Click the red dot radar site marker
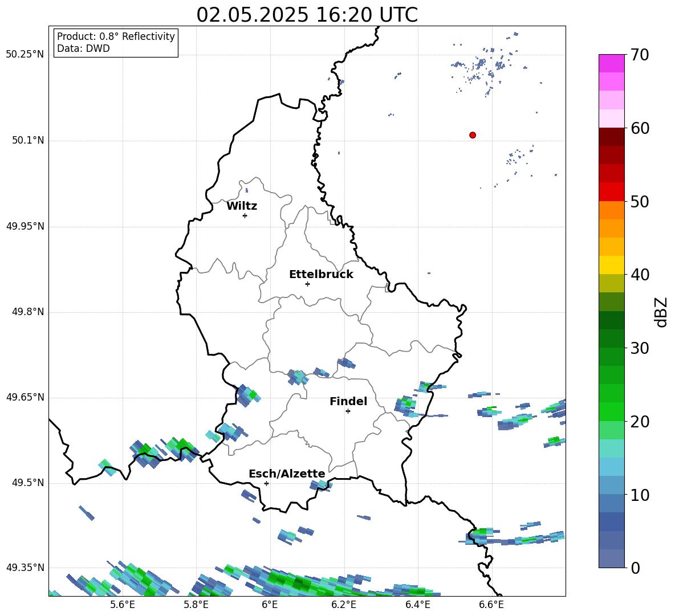 coord(472,135)
